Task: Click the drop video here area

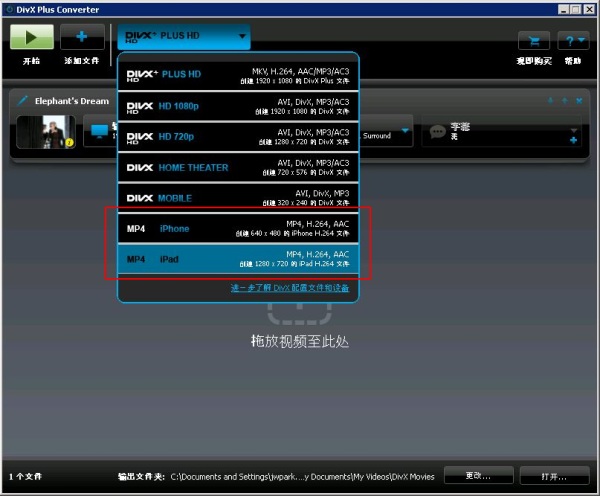Action: coord(299,325)
